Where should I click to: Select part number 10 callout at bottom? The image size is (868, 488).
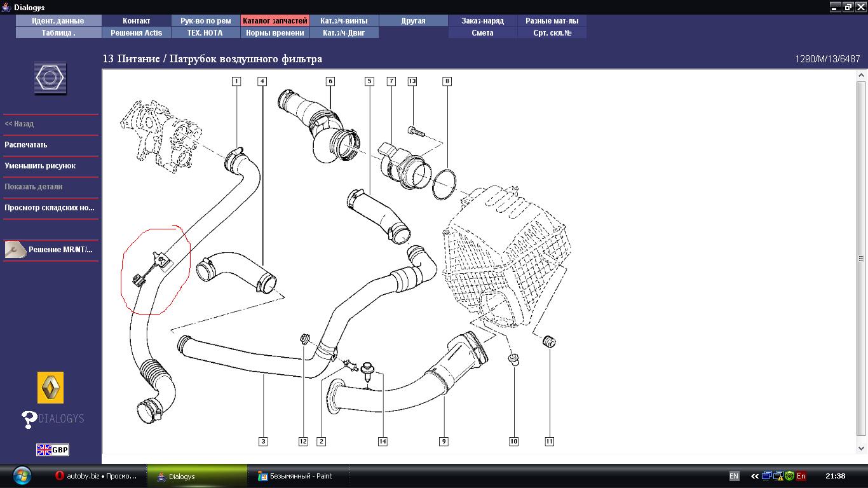[513, 441]
